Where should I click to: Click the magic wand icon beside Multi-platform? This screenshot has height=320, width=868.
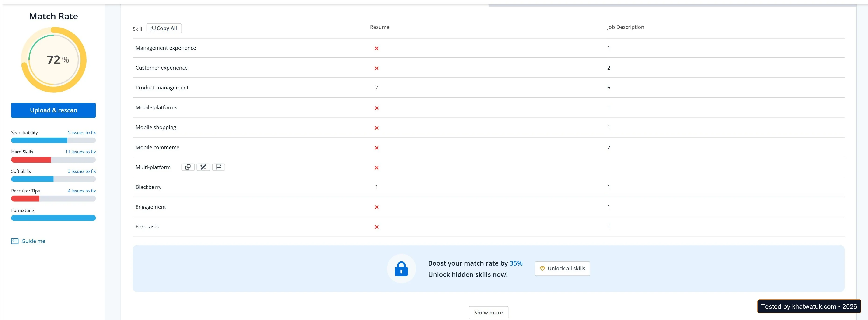coord(203,167)
